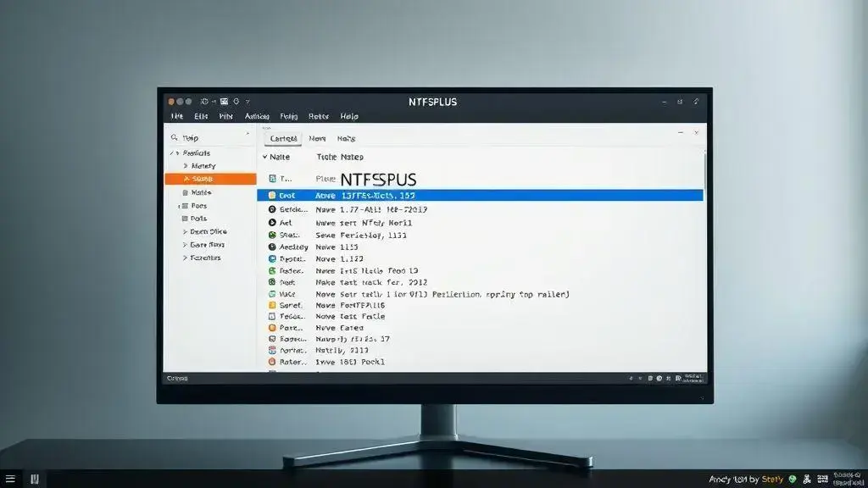Viewport: 868px width, 488px height.
Task: Click the icon in the 'Rageu..' row
Action: point(272,339)
